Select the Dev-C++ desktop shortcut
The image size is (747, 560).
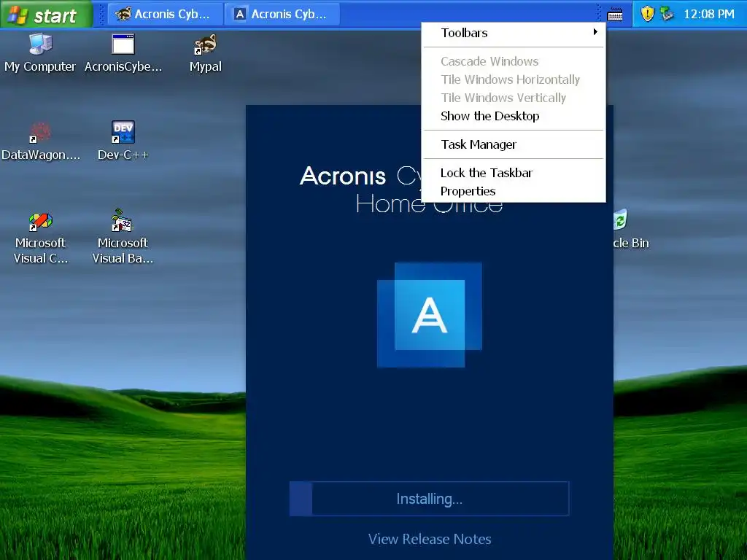click(x=123, y=141)
